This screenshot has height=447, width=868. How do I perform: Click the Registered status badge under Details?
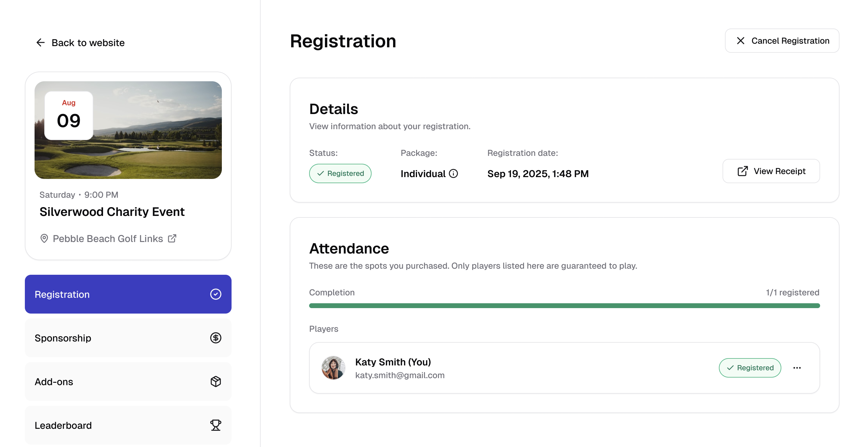pyautogui.click(x=340, y=173)
